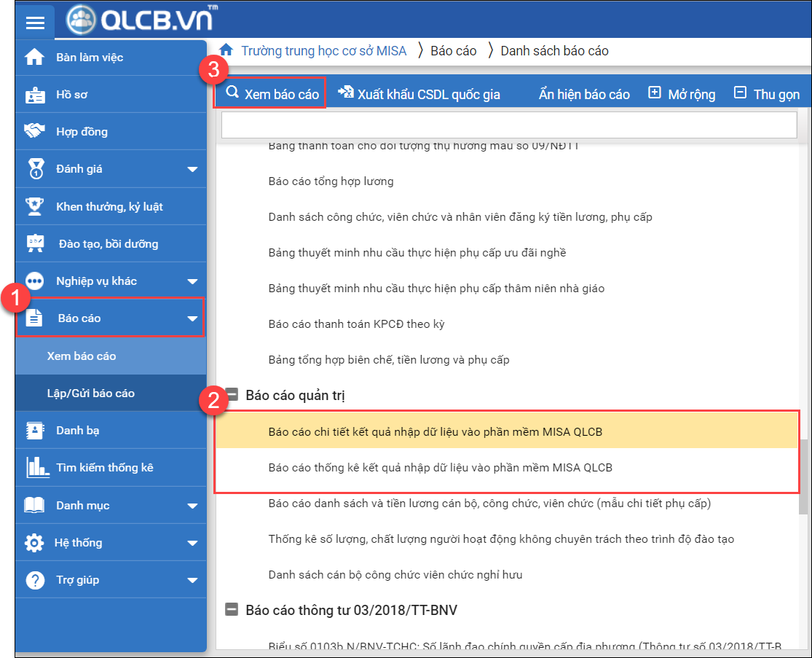Click Xem báo cáo toolbar button
The width and height of the screenshot is (812, 658).
(271, 94)
